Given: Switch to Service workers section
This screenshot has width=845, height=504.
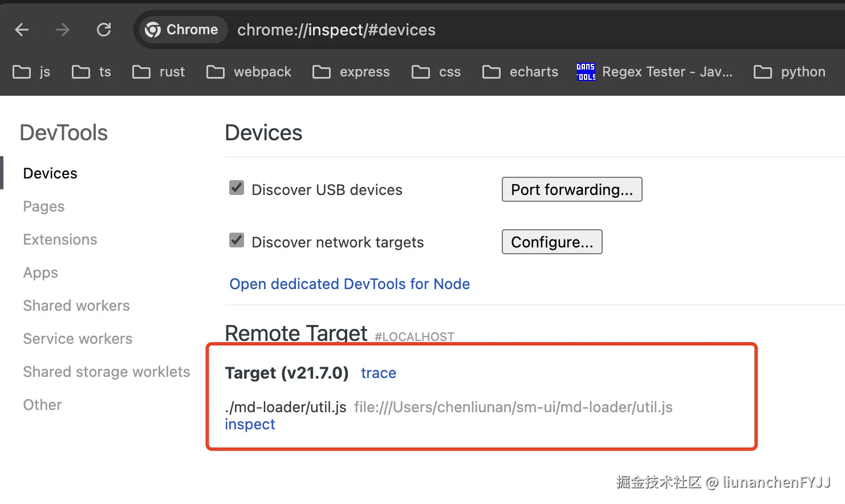Looking at the screenshot, I should pyautogui.click(x=78, y=339).
